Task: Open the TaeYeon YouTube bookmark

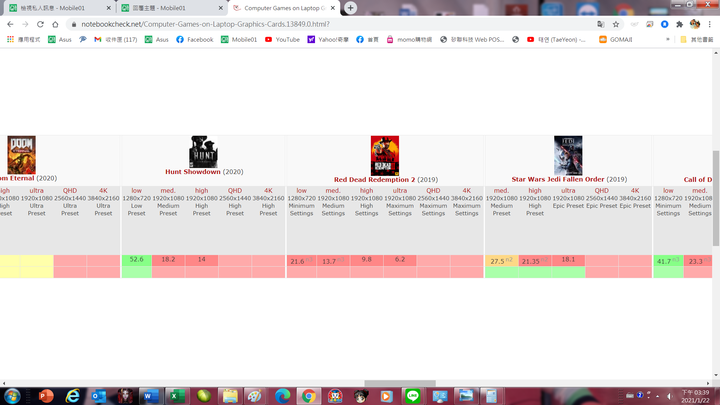Action: [x=556, y=39]
